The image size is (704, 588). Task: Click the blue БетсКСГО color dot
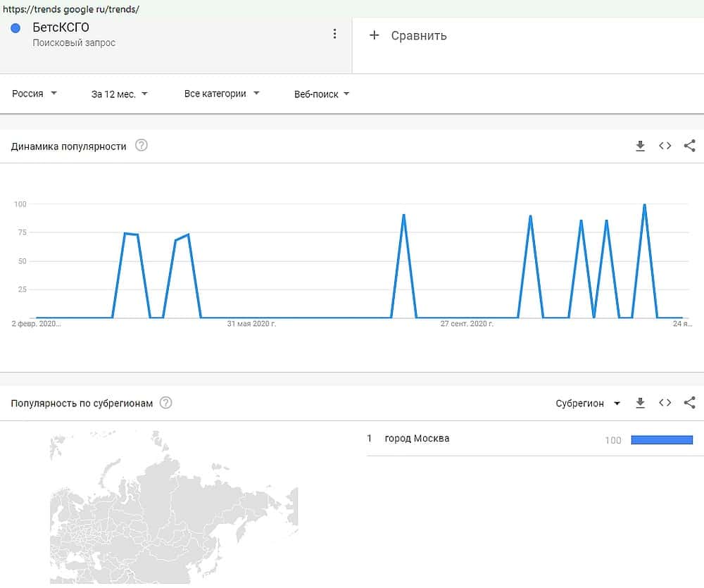15,28
